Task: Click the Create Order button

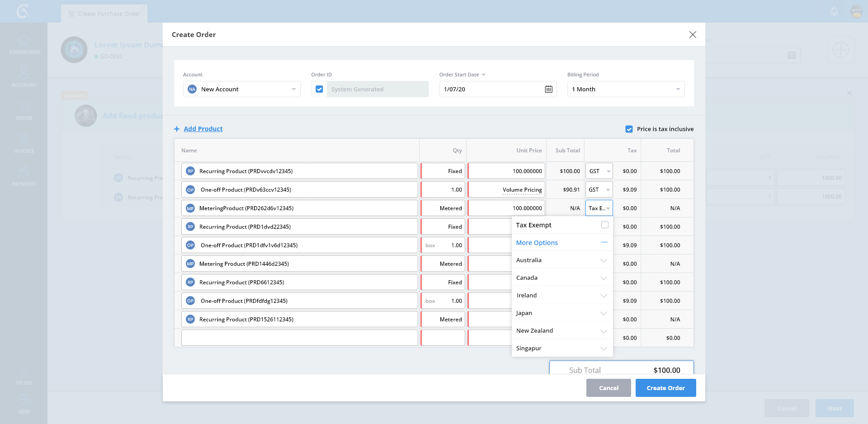Action: 665,388
